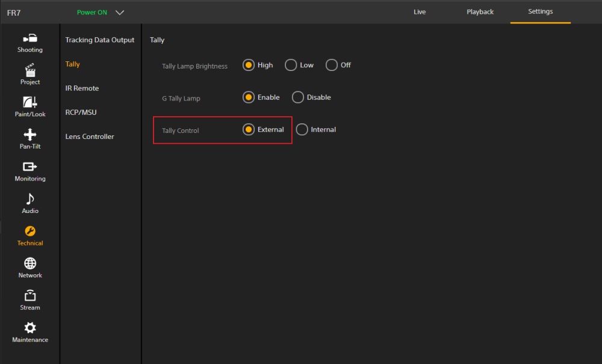The image size is (602, 364).
Task: Go to Pan-Tilt controls icon
Action: [30, 135]
